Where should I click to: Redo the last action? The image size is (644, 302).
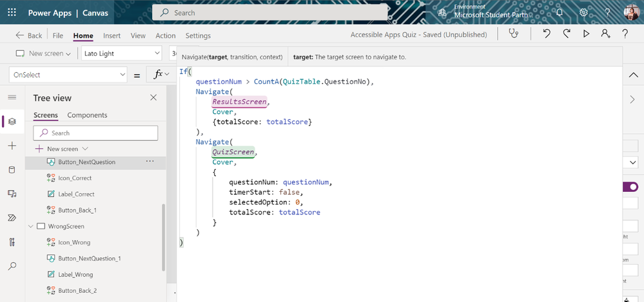567,33
